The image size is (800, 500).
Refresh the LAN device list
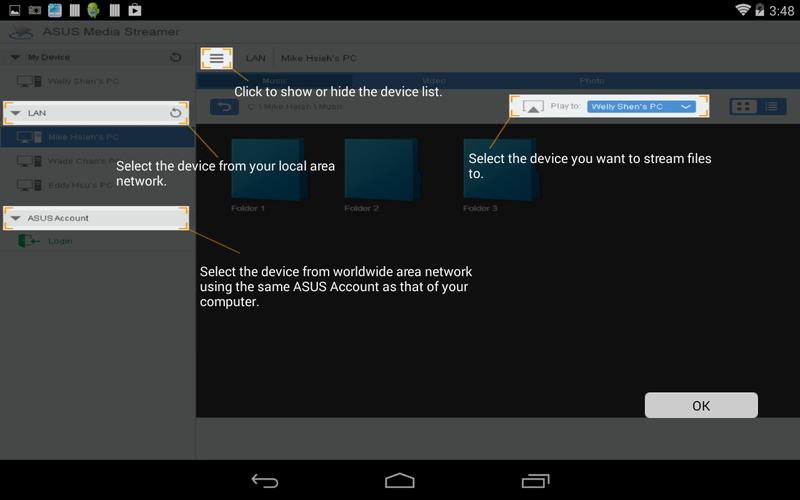[x=176, y=113]
